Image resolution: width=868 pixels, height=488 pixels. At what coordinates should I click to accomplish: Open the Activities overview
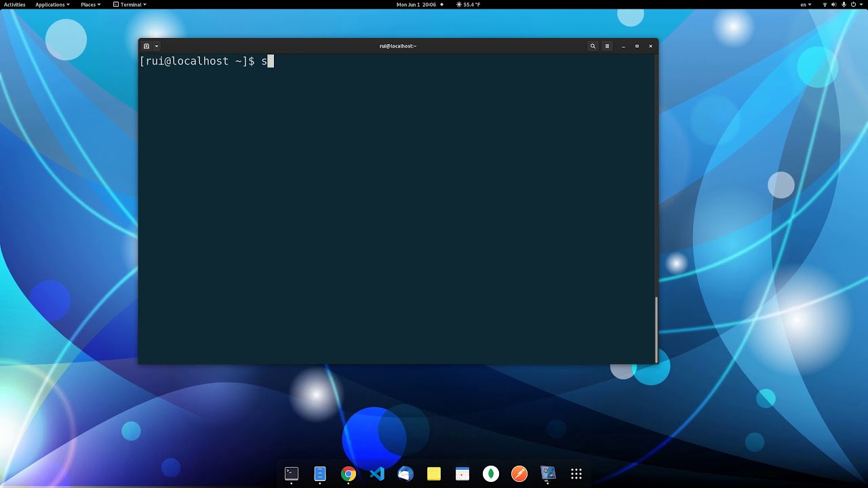15,5
